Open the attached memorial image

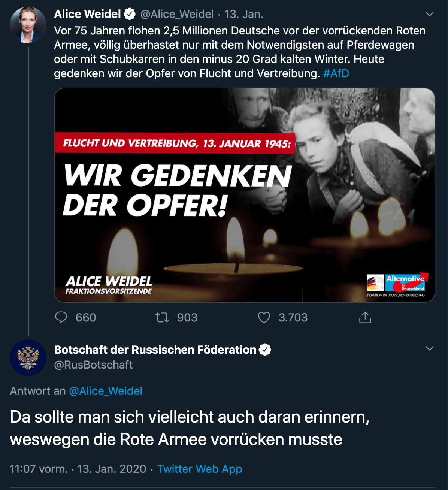[244, 195]
